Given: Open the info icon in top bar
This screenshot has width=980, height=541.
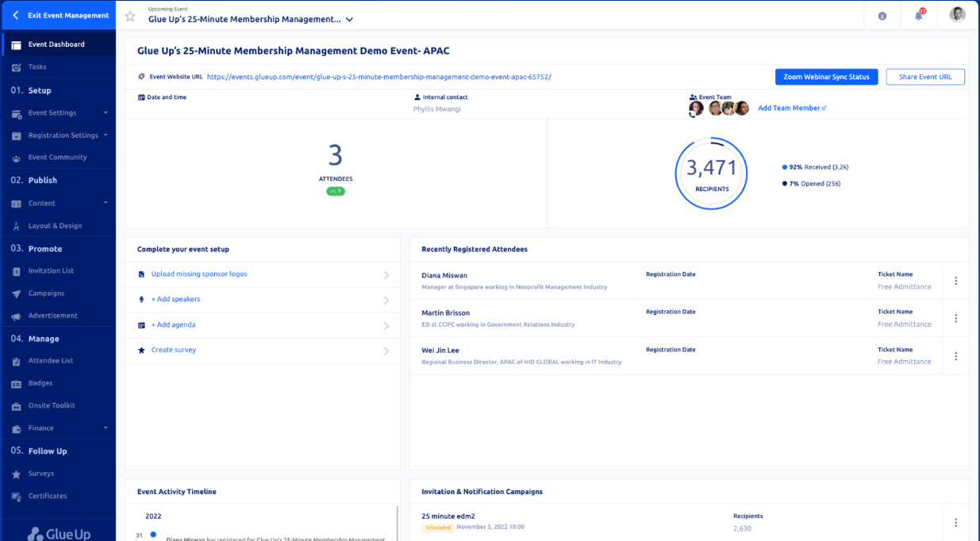Looking at the screenshot, I should pos(882,16).
